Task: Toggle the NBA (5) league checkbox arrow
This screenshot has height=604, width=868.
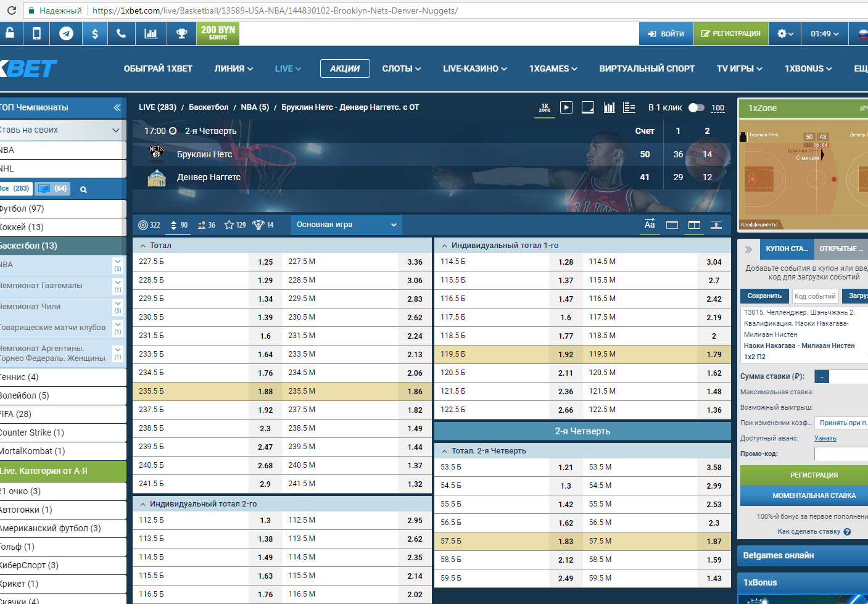Action: [x=118, y=265]
